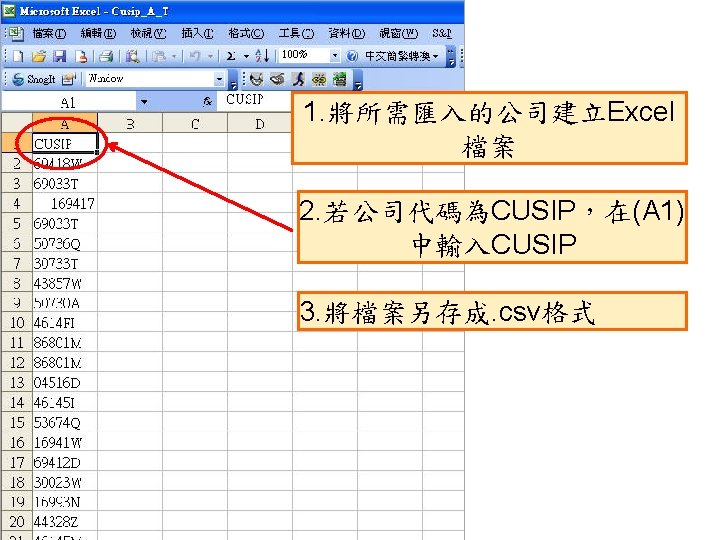Open the 視窗 (Window) menu
The image size is (720, 540).
click(x=399, y=34)
